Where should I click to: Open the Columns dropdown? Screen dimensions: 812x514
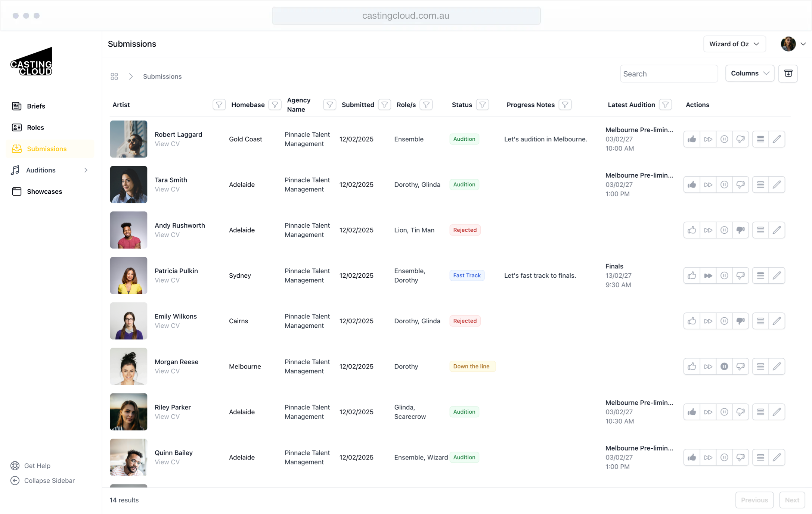(750, 73)
